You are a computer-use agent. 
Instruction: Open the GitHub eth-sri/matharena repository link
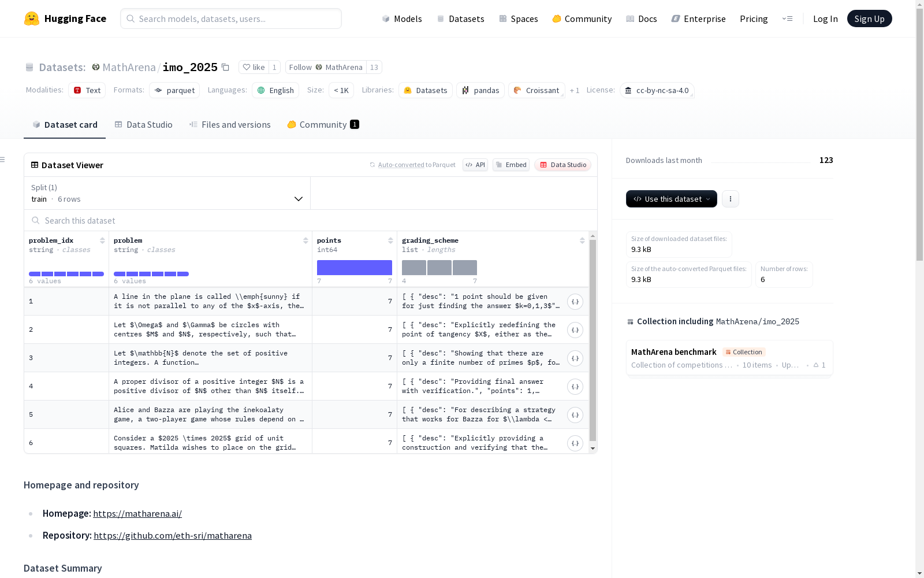[x=173, y=535]
